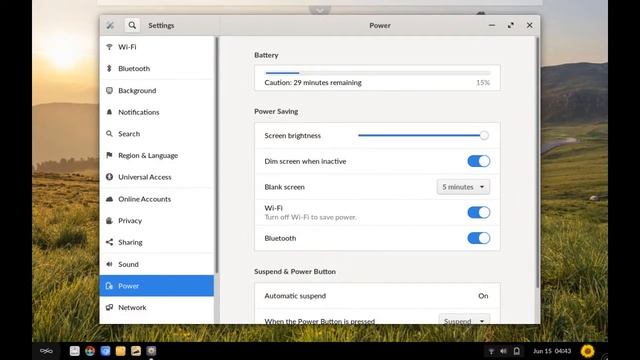The width and height of the screenshot is (640, 360).
Task: Open Search settings in sidebar
Action: [156, 133]
